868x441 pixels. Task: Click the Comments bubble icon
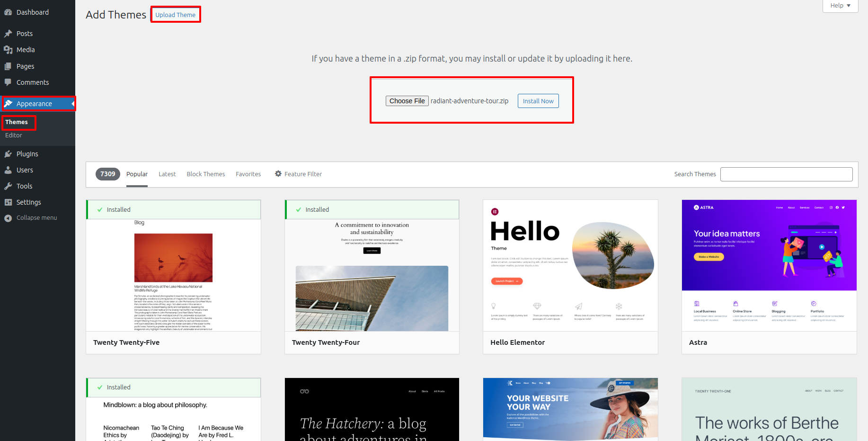(8, 82)
